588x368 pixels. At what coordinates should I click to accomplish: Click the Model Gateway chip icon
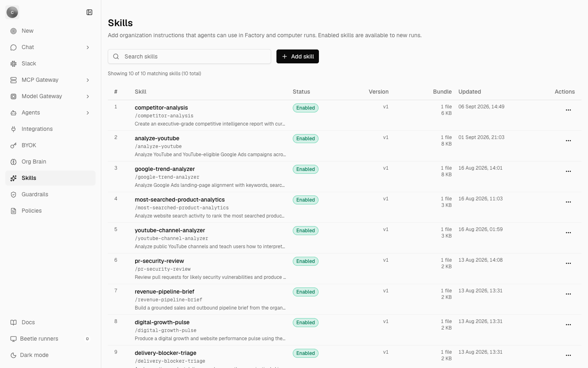click(x=13, y=96)
